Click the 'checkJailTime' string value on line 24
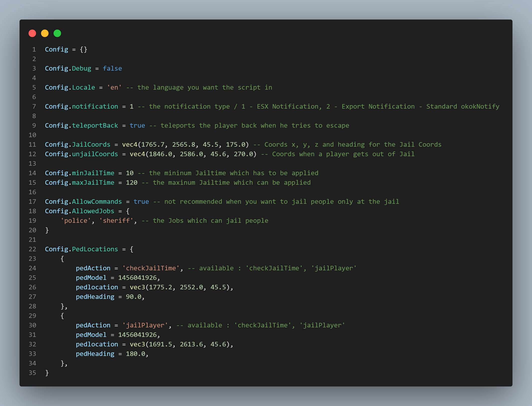The width and height of the screenshot is (532, 406). pos(151,268)
